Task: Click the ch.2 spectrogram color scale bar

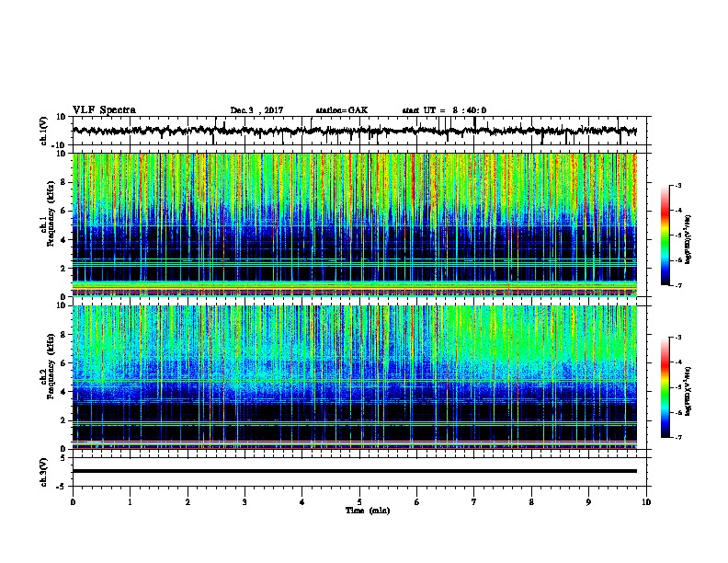Action: [x=665, y=387]
